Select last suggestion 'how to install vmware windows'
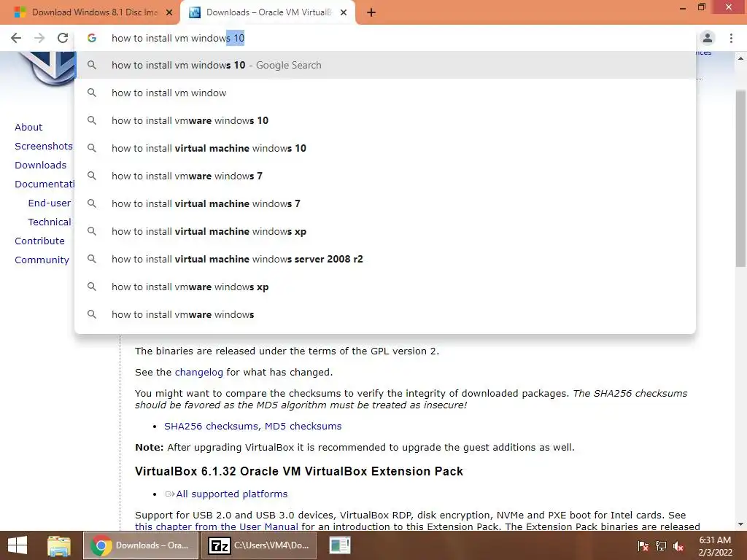Screen dimensions: 747x560 coord(385,314)
